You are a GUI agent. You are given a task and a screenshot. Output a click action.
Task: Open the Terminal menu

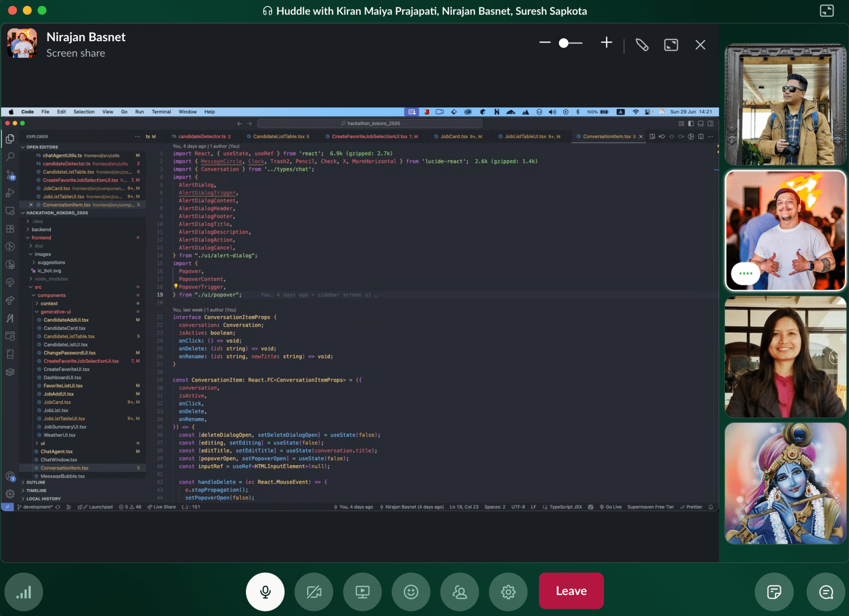tap(161, 112)
